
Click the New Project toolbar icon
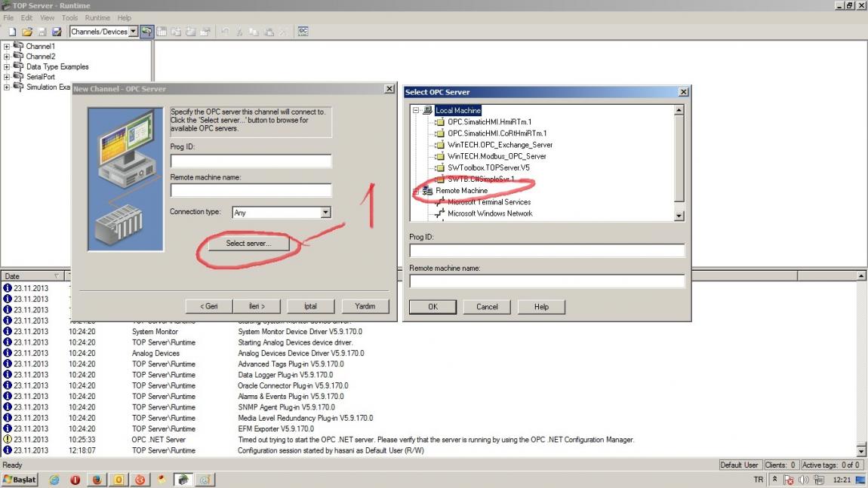[x=11, y=32]
